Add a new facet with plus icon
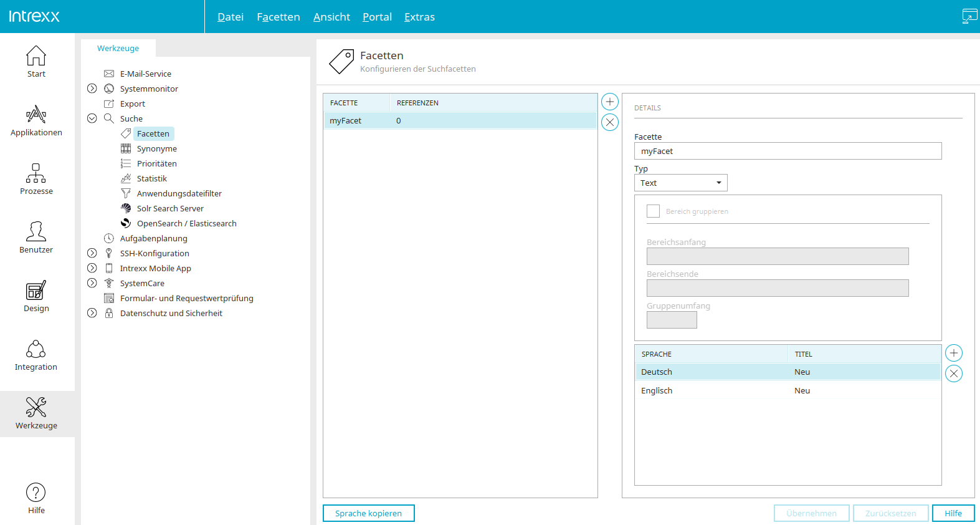980x525 pixels. 610,102
